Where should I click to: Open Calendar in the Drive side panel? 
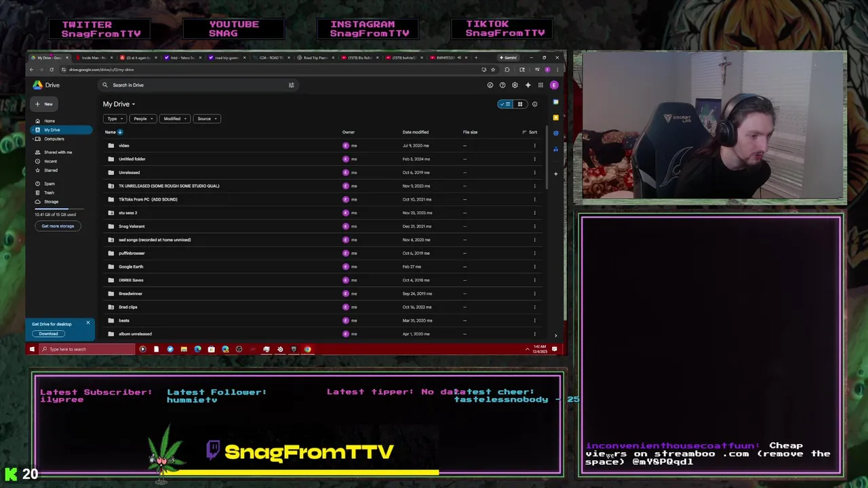pyautogui.click(x=555, y=102)
